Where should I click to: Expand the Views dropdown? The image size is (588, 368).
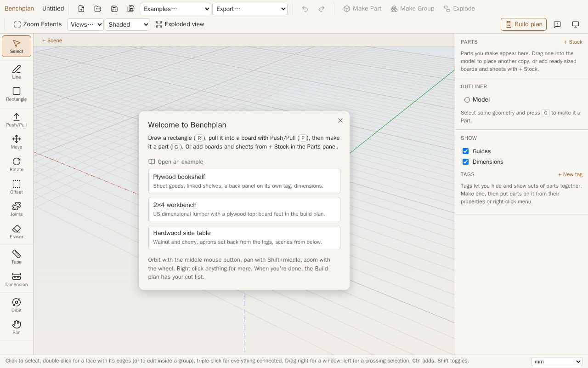coord(85,24)
